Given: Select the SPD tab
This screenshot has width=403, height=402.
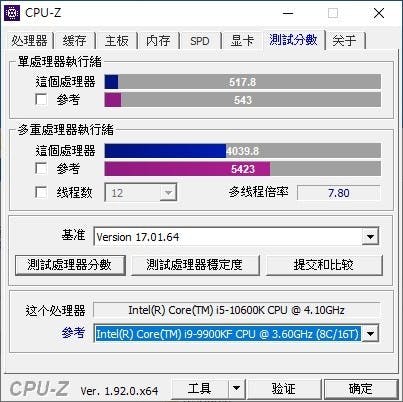Looking at the screenshot, I should click(200, 41).
